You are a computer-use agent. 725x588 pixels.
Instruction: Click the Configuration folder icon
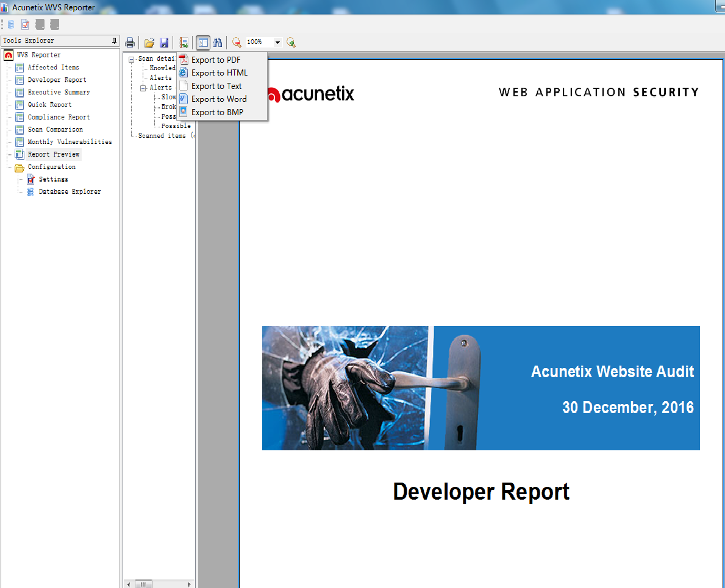pyautogui.click(x=20, y=167)
